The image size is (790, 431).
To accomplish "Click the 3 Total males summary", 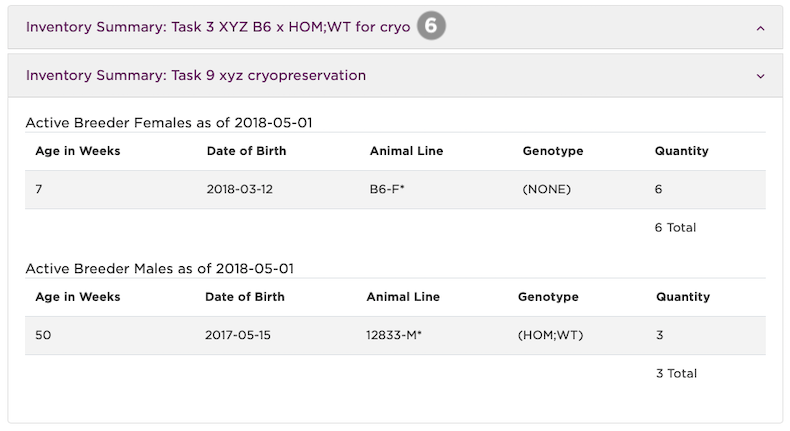I will pyautogui.click(x=676, y=373).
